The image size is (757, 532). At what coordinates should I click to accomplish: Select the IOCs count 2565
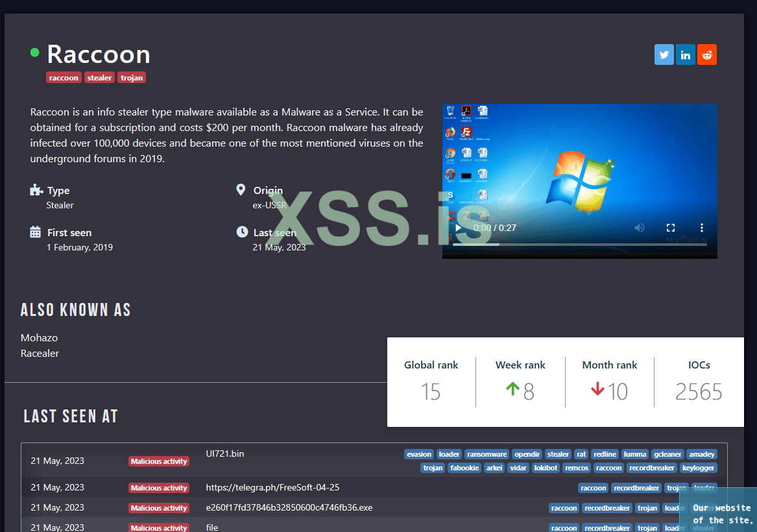[699, 391]
